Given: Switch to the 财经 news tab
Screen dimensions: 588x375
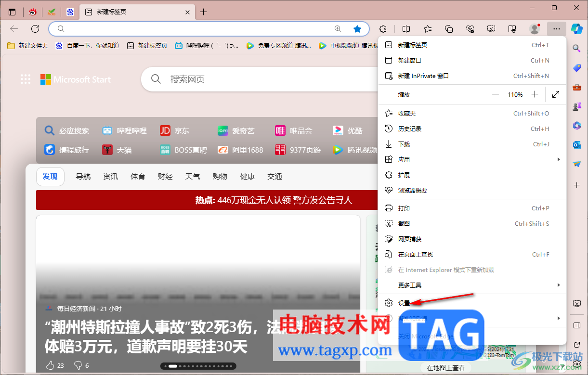Looking at the screenshot, I should click(165, 176).
